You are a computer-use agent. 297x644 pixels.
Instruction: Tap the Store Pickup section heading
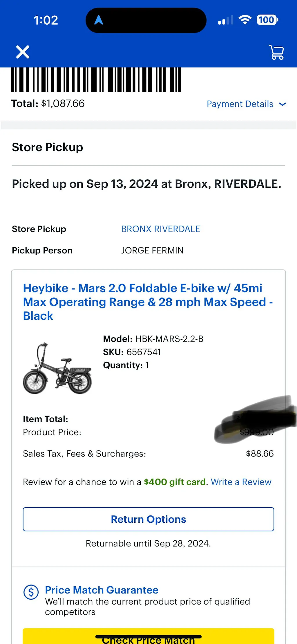pyautogui.click(x=47, y=147)
